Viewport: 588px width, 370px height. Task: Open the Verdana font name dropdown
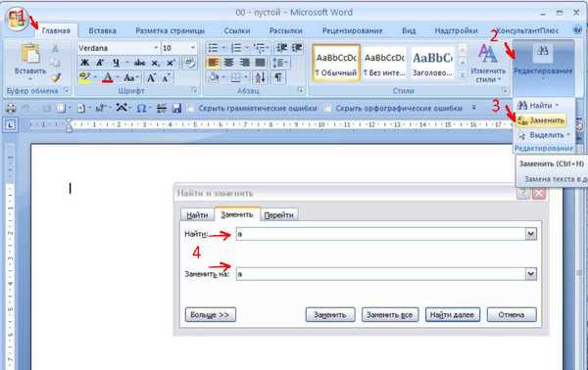point(156,48)
